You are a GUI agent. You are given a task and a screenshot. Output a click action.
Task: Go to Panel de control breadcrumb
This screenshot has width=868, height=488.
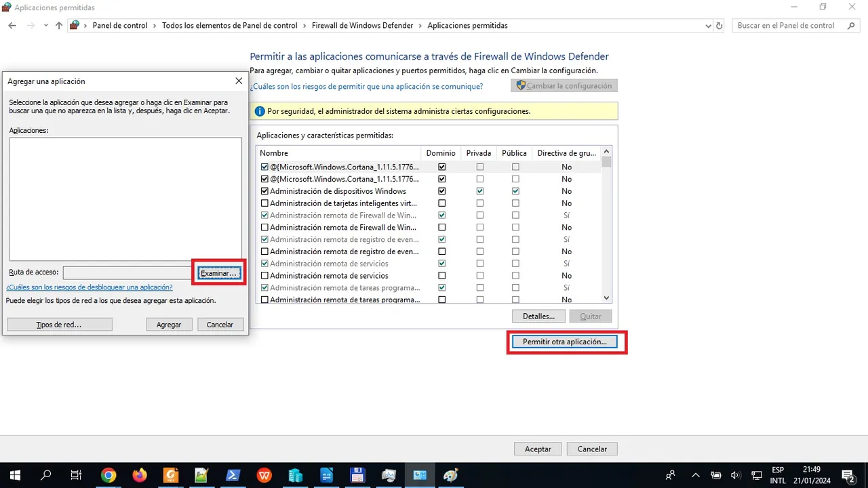click(x=120, y=26)
